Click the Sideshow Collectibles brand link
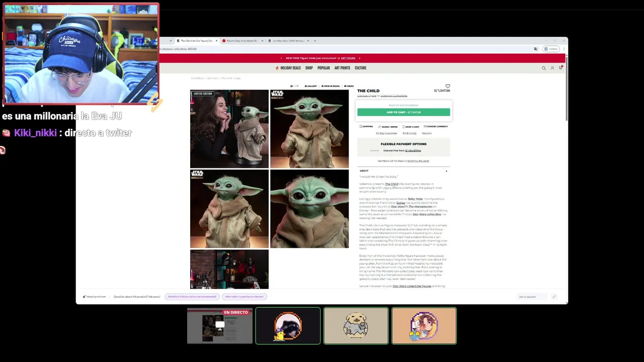The image size is (644, 362). tap(394, 96)
